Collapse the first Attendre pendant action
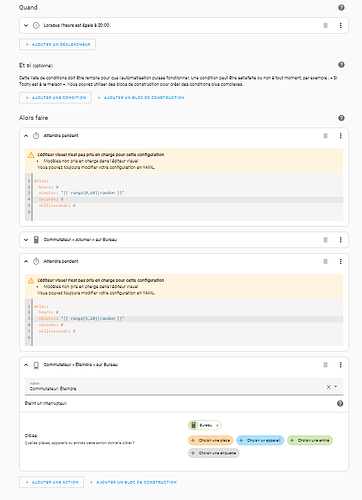The width and height of the screenshot is (362, 500). click(x=26, y=136)
